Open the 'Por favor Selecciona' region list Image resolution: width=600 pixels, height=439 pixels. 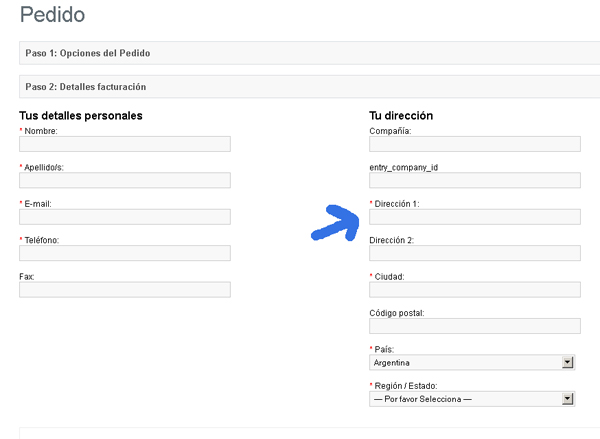click(x=472, y=399)
